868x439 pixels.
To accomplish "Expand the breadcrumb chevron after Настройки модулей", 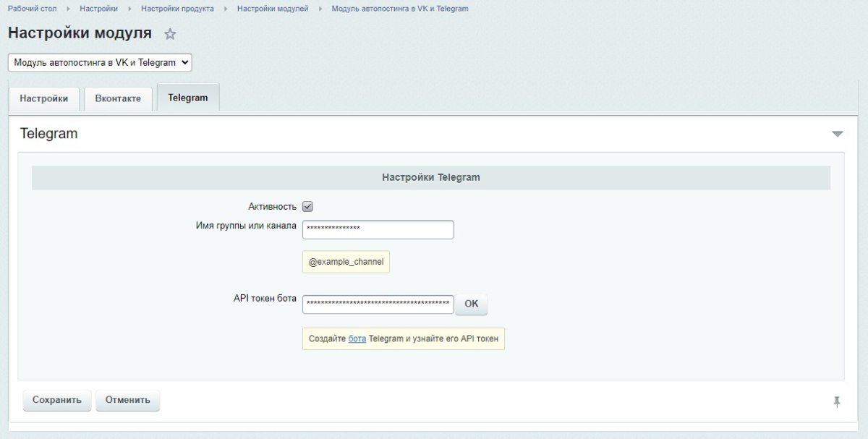I will click(318, 8).
